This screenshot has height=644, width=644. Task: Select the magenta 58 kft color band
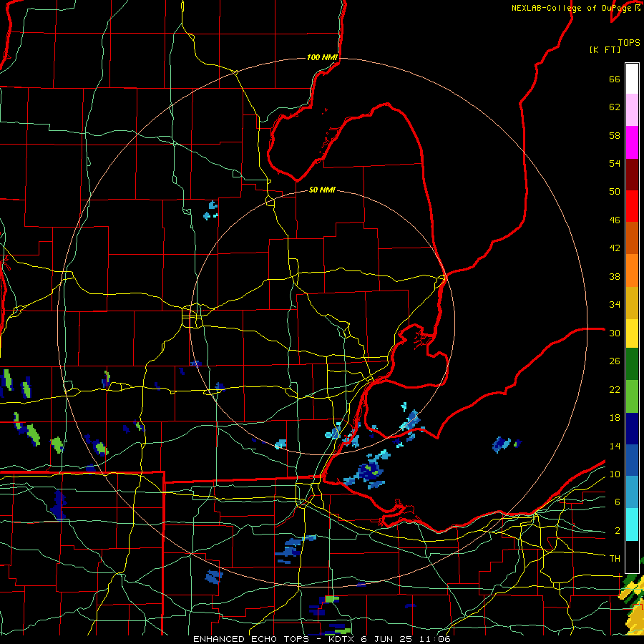[x=632, y=142]
